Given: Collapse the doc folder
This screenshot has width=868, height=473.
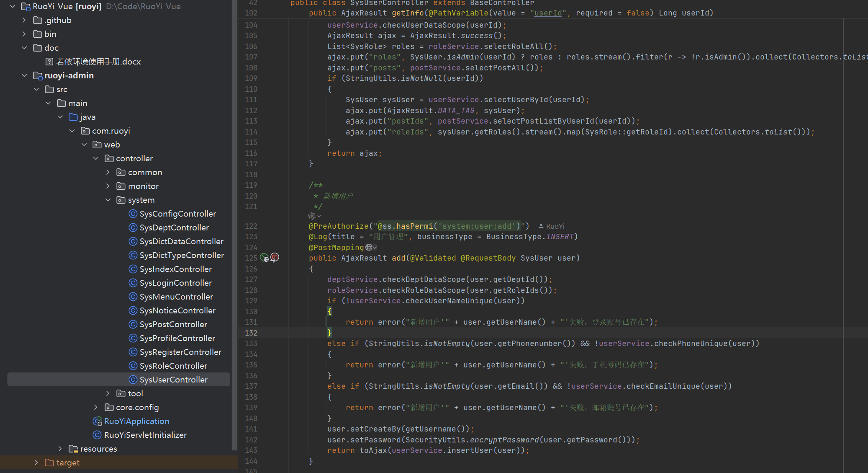Looking at the screenshot, I should [x=24, y=48].
